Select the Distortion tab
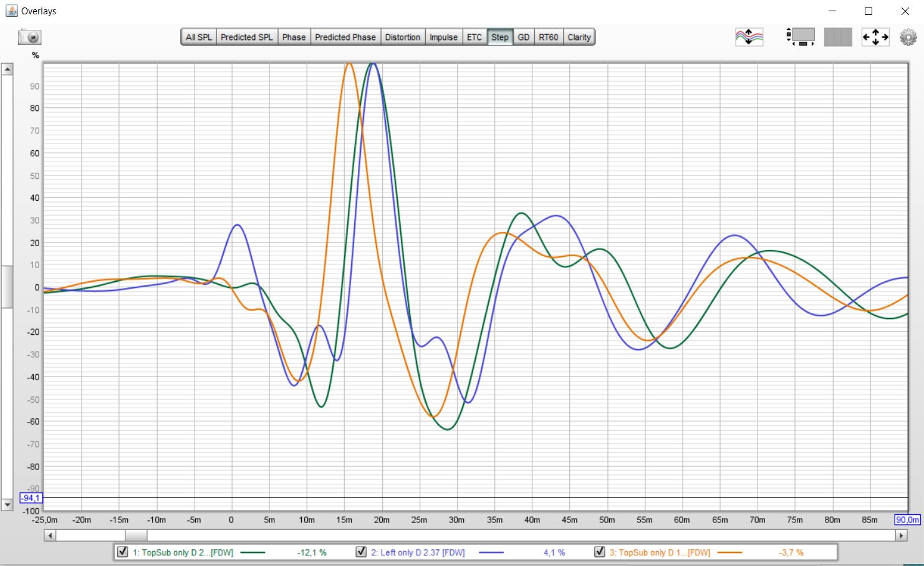This screenshot has width=924, height=566. (403, 37)
